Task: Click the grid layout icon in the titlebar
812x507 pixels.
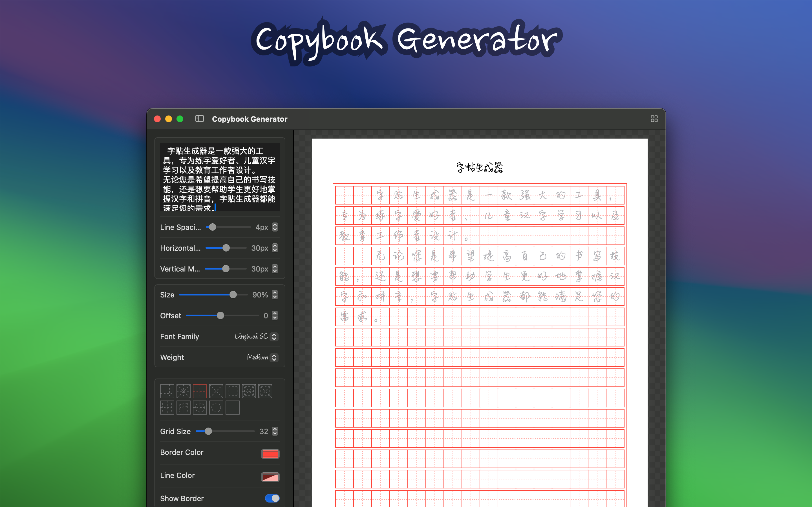Action: [x=654, y=119]
